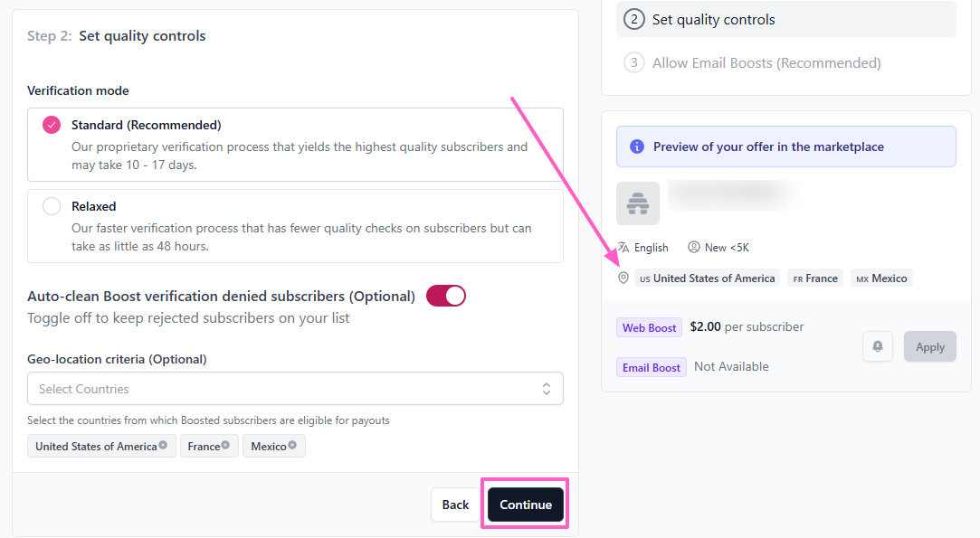This screenshot has height=538, width=980.
Task: Click the publication logo thumbnail
Action: click(x=638, y=203)
